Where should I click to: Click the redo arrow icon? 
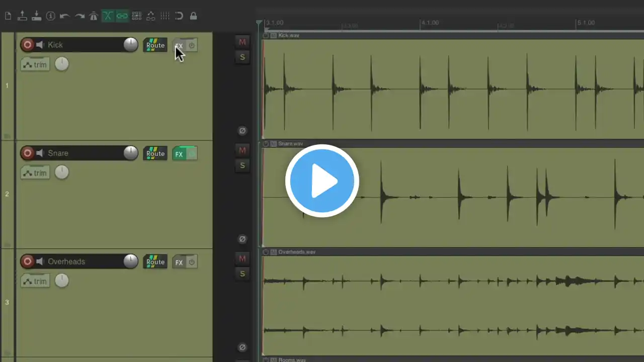point(79,16)
